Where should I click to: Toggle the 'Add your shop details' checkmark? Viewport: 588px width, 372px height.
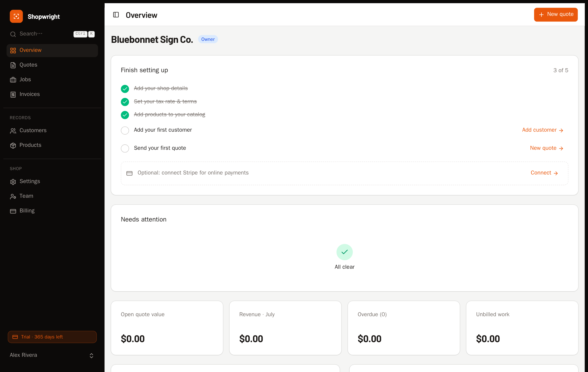point(125,89)
